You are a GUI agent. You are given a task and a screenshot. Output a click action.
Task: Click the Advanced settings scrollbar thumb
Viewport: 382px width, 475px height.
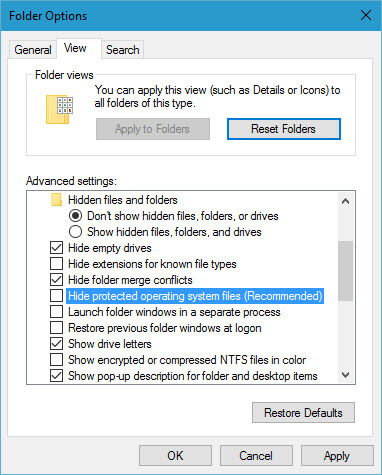coord(346,271)
